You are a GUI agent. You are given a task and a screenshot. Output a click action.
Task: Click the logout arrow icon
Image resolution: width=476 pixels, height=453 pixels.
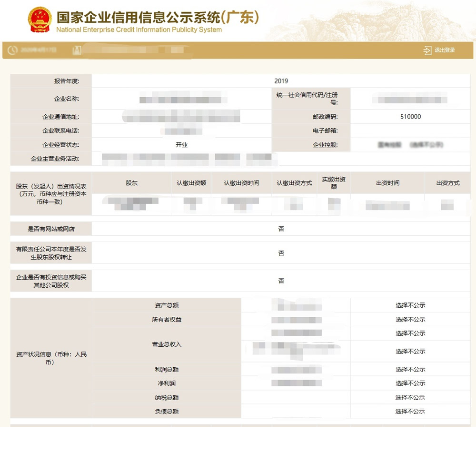point(427,50)
